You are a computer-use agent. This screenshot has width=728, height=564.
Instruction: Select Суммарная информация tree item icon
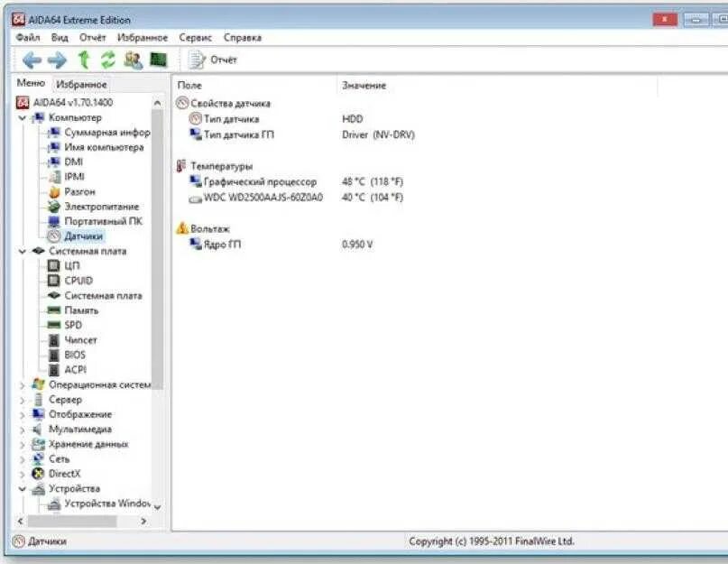pyautogui.click(x=54, y=133)
